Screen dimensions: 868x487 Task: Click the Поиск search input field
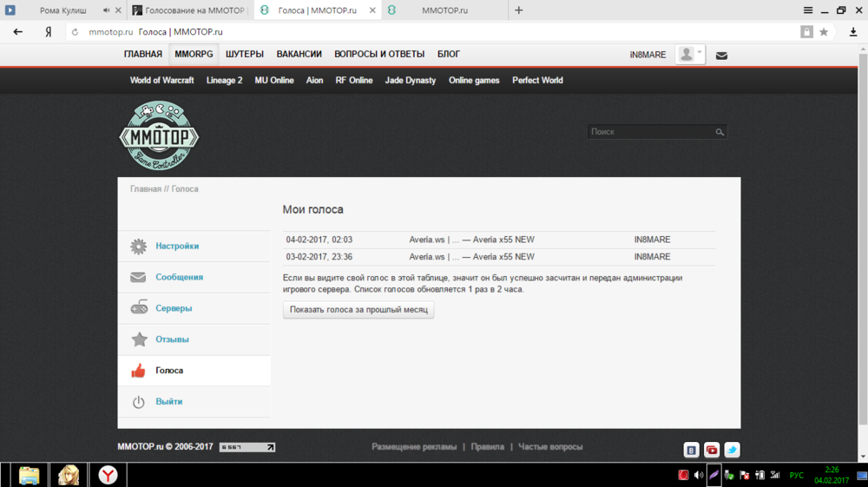(x=651, y=132)
